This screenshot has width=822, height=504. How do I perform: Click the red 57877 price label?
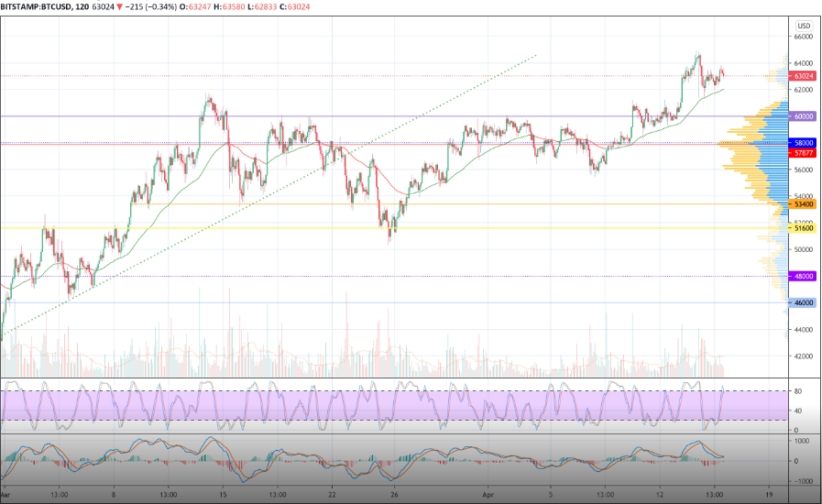coord(804,154)
